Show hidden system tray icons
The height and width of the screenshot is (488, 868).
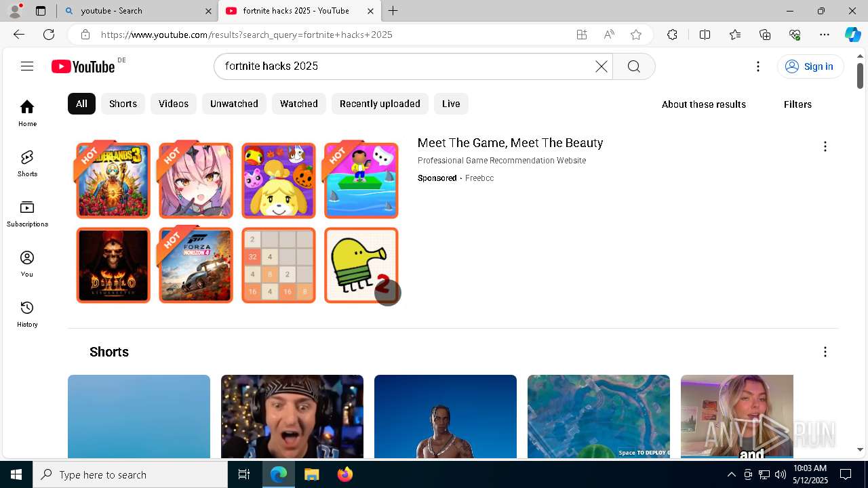(x=731, y=474)
